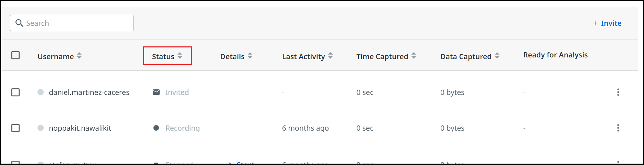Open the three-dot menu for noppakit.nawalikit
The height and width of the screenshot is (165, 644).
click(618, 128)
